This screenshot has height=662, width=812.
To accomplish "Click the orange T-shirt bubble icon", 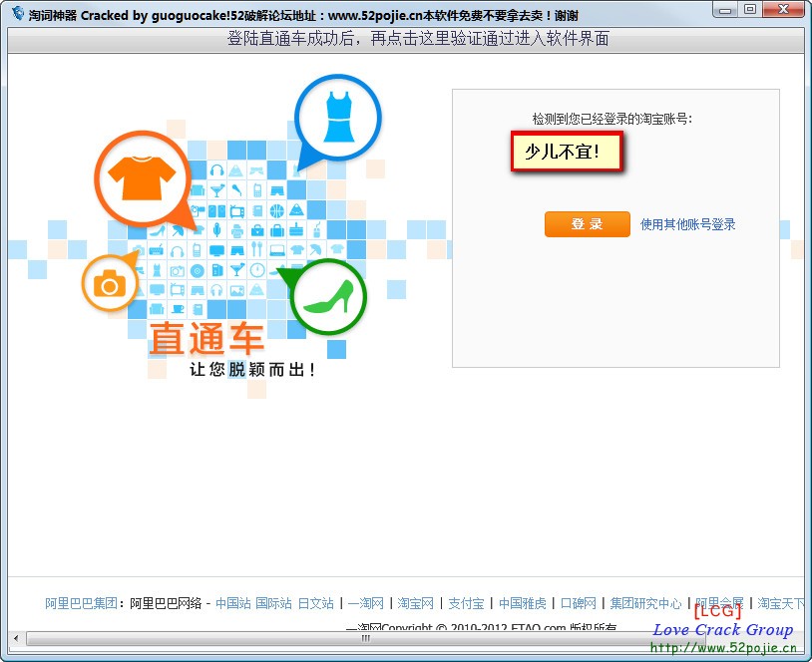I will (x=142, y=178).
